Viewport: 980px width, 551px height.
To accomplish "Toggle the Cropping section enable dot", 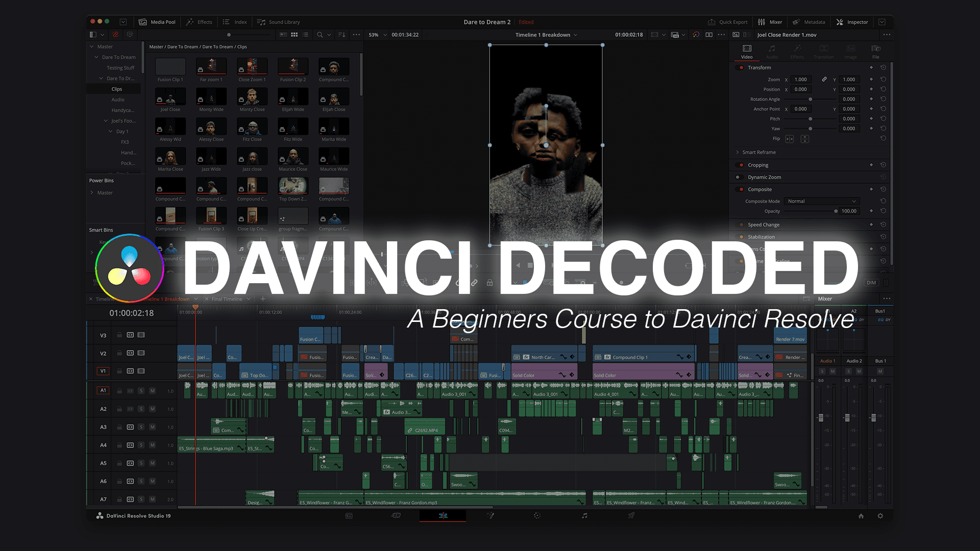I will 741,165.
